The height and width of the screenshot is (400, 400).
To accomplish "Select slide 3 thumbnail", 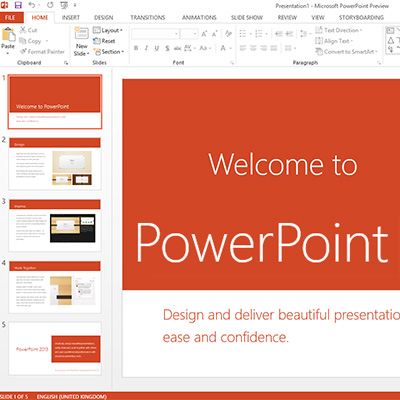I will pyautogui.click(x=55, y=225).
